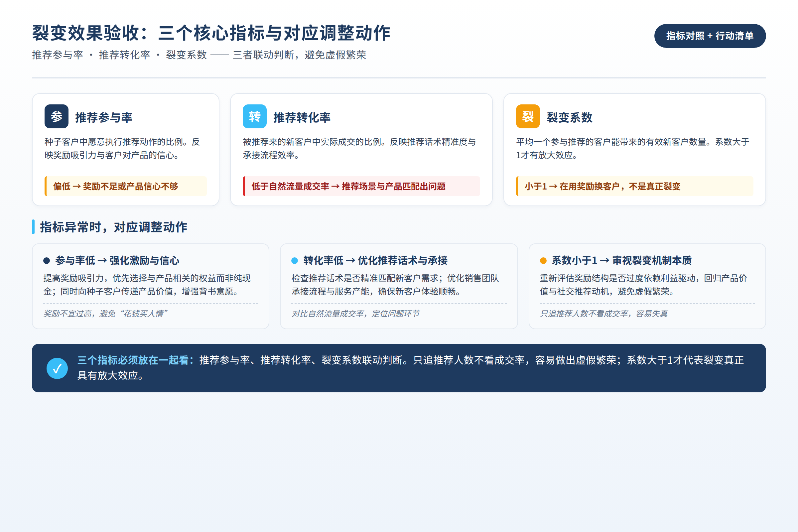Click the red 低于自然流量成交率 alert strip

click(361, 186)
